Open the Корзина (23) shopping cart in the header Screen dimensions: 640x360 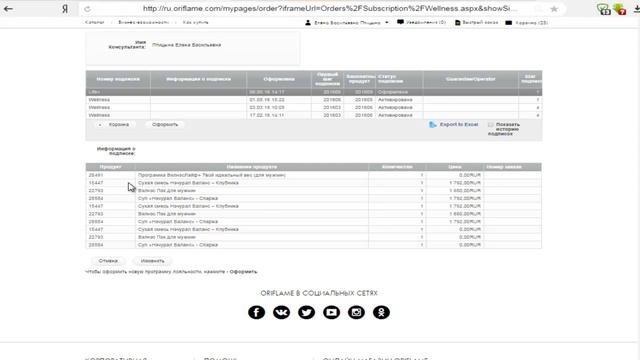[527, 23]
